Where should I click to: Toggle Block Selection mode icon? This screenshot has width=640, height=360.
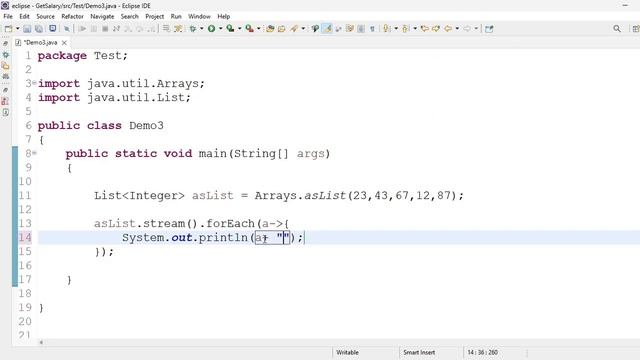361,29
